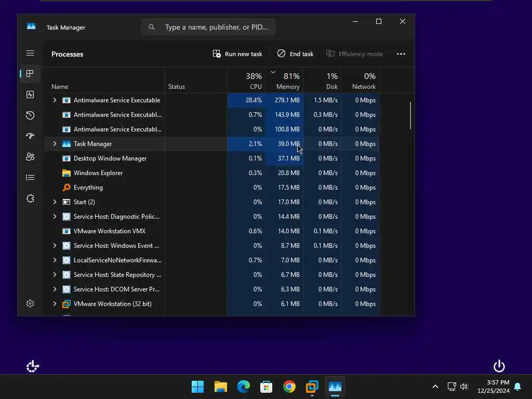
Task: Open the hamburger navigation menu
Action: 30,54
